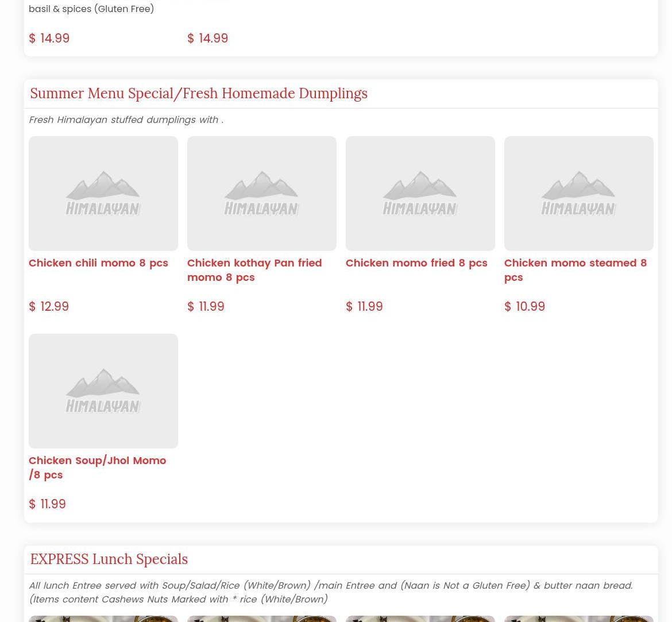Open the Chicken momo steamed image thumbnail

578,193
